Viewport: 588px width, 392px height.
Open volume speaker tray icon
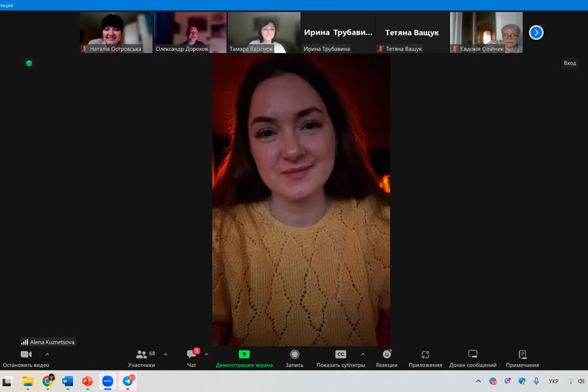tap(581, 381)
